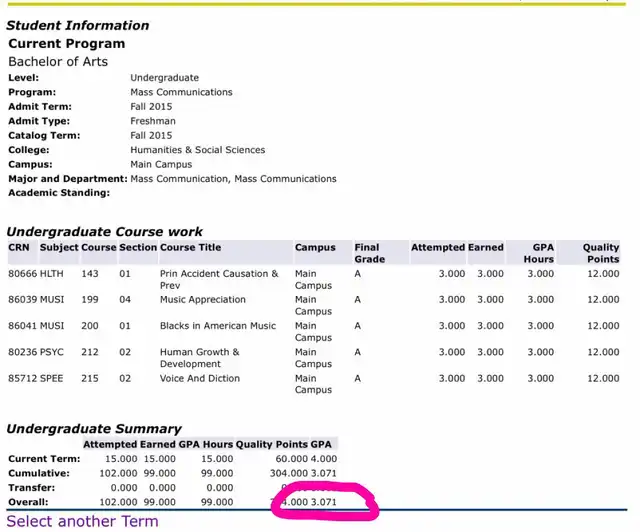Click the Final Grade column header
640x532 pixels.
[367, 253]
